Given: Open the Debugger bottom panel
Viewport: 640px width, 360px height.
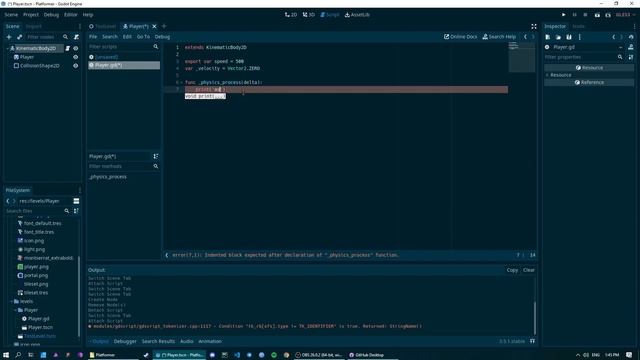Looking at the screenshot, I should 125,341.
